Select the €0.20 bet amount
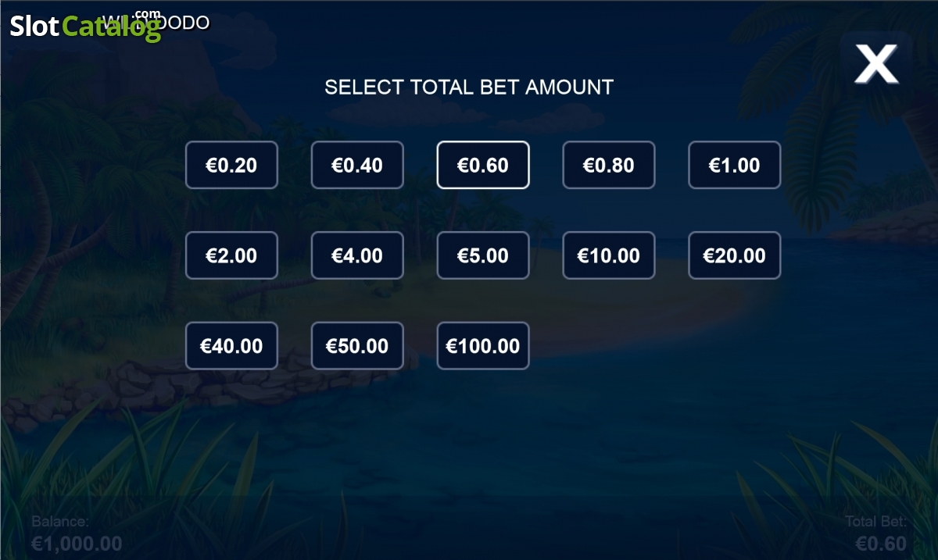Viewport: 938px width, 560px height. click(x=231, y=165)
